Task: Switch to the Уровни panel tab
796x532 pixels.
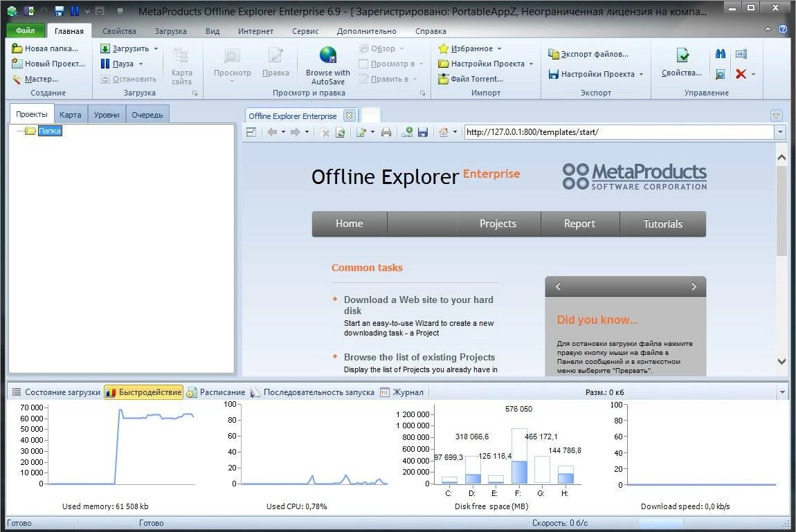Action: pyautogui.click(x=107, y=115)
